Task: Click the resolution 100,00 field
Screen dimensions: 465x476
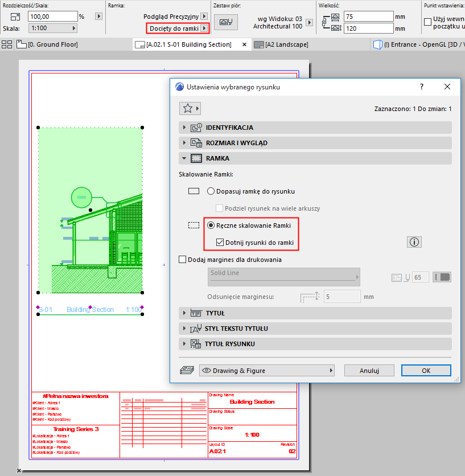Action: pos(53,17)
